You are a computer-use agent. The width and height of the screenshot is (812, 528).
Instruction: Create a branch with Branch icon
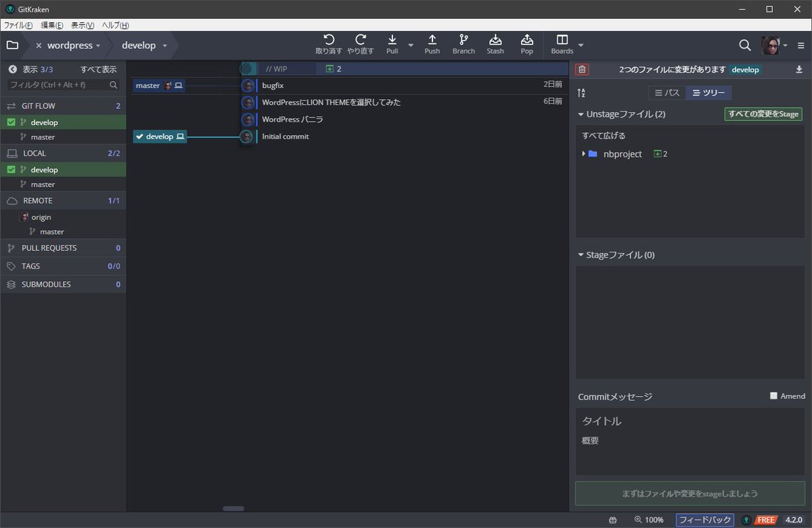pyautogui.click(x=464, y=45)
